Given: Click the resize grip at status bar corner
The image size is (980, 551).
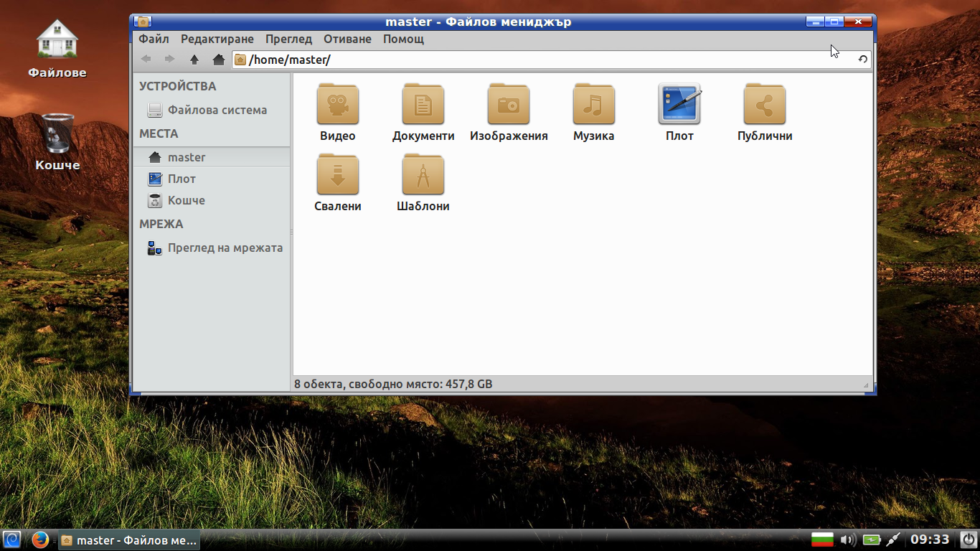Looking at the screenshot, I should coord(867,385).
